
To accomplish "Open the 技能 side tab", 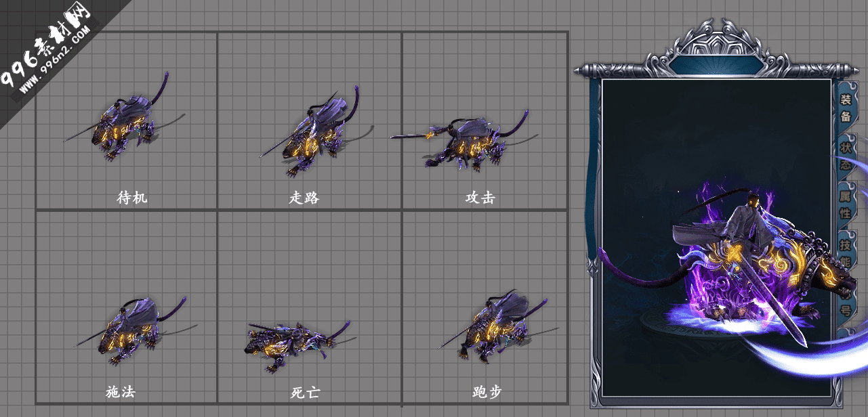I will [x=846, y=253].
